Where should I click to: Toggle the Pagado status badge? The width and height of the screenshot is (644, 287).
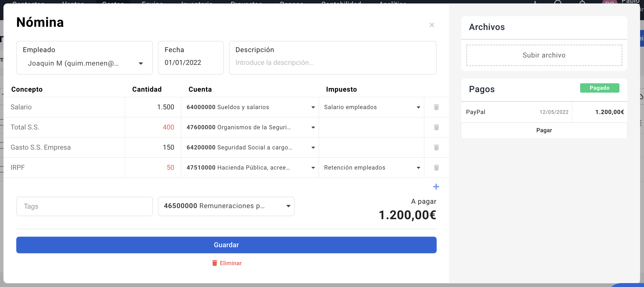(600, 88)
